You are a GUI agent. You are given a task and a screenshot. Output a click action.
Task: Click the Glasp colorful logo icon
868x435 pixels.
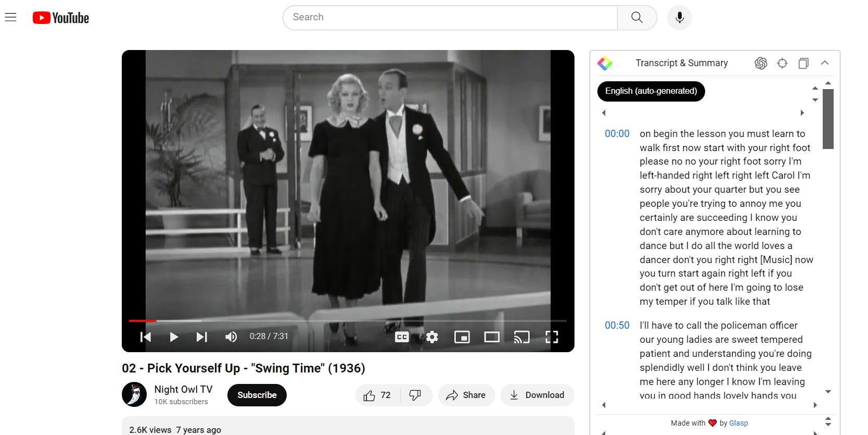pos(605,63)
